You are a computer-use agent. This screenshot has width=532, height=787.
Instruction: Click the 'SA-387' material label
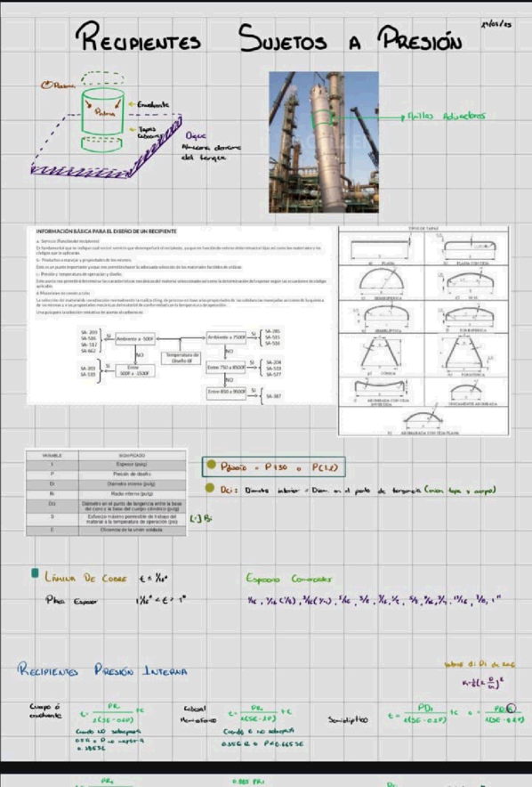273,396
